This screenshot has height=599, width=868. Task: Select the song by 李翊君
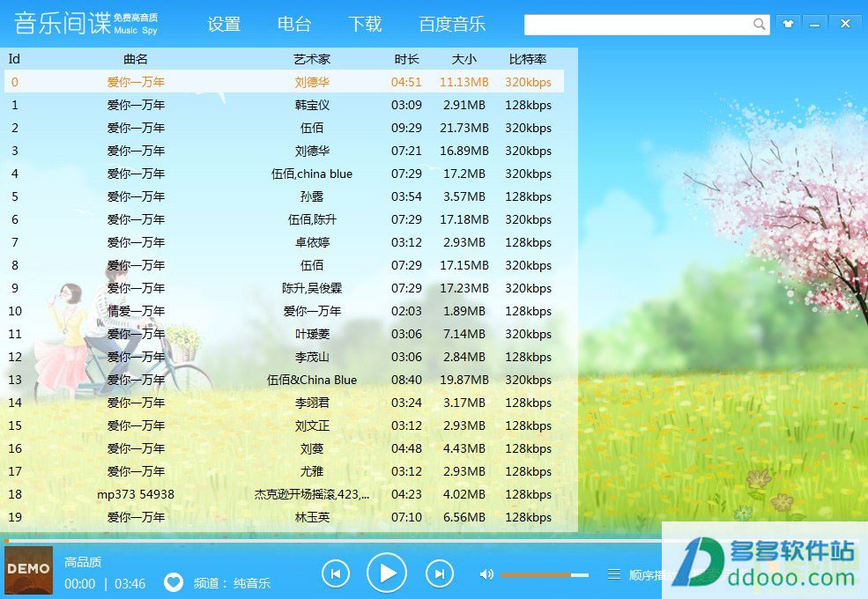click(x=284, y=403)
